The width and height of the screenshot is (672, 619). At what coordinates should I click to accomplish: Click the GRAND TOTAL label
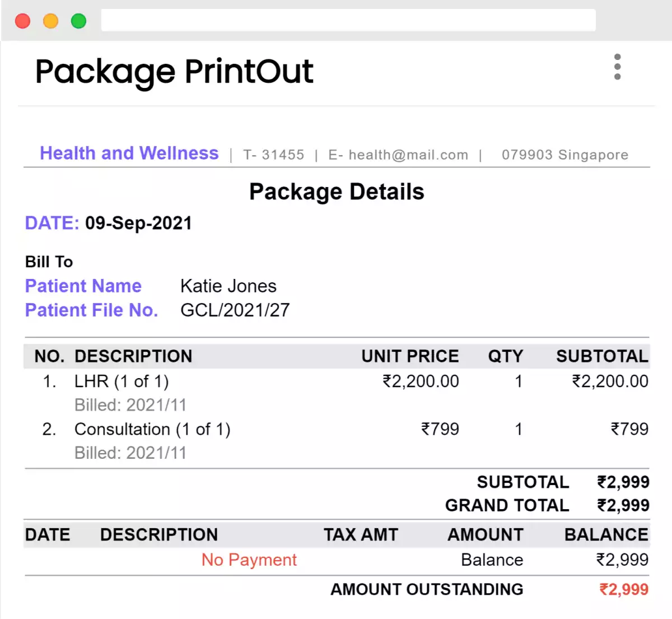507,505
